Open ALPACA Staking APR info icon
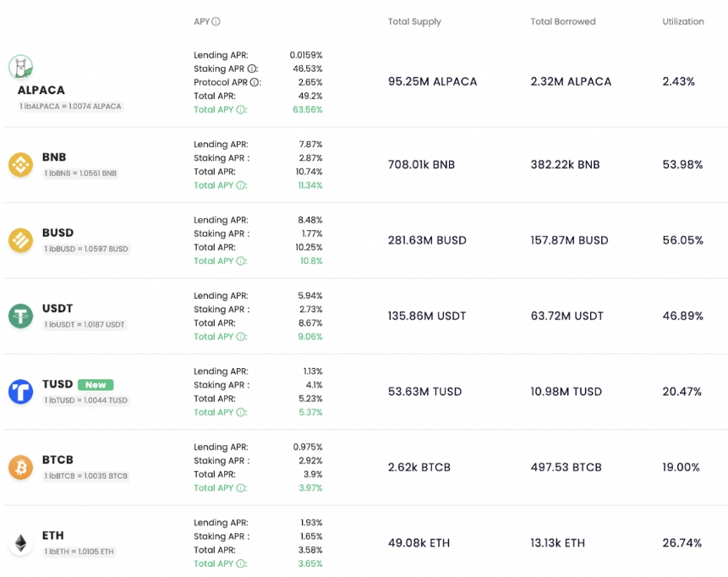This screenshot has height=577, width=728. (x=252, y=69)
